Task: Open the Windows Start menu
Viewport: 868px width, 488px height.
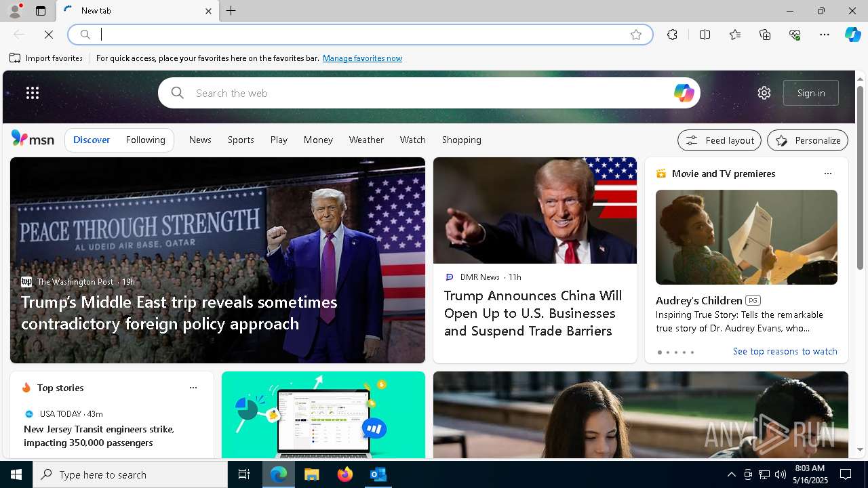Action: [16, 474]
